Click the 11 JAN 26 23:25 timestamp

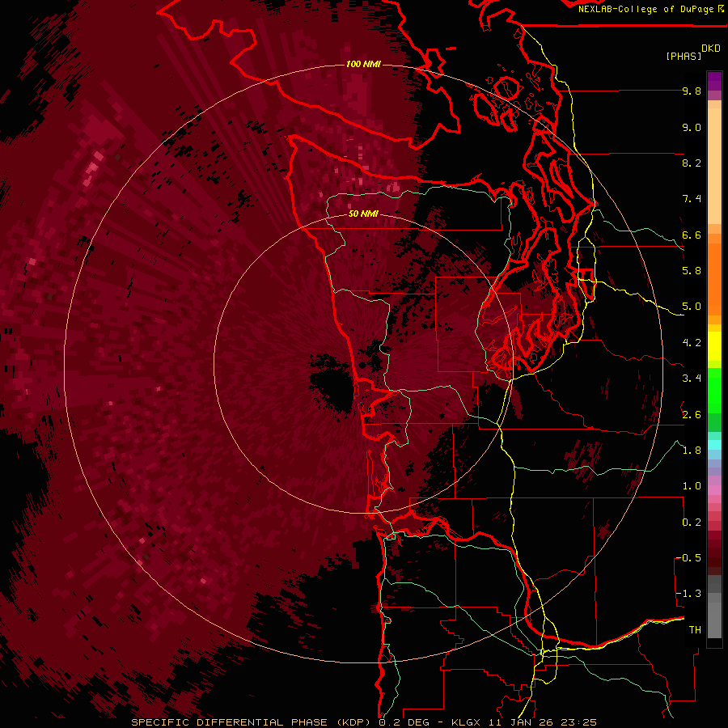(542, 722)
